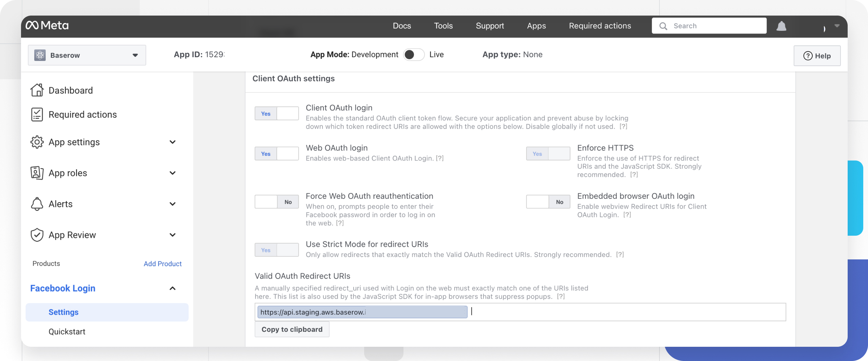Image resolution: width=868 pixels, height=361 pixels.
Task: Collapse the Facebook Login section
Action: pos(172,288)
